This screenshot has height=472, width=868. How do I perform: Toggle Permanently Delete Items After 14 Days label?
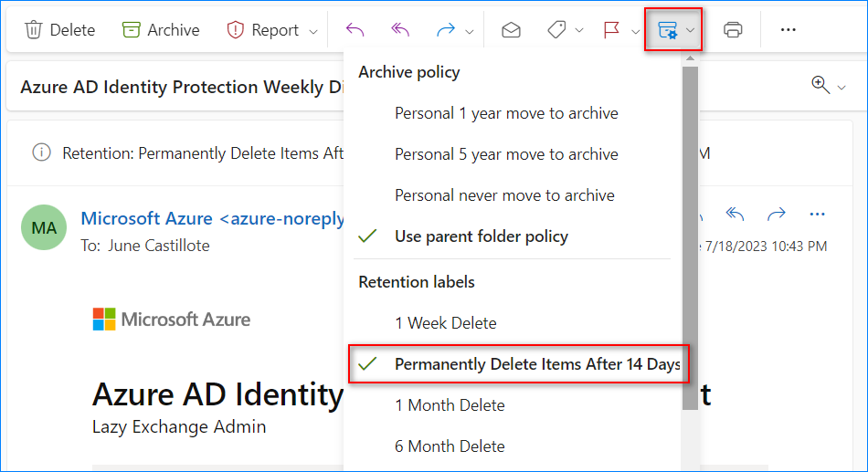click(537, 364)
